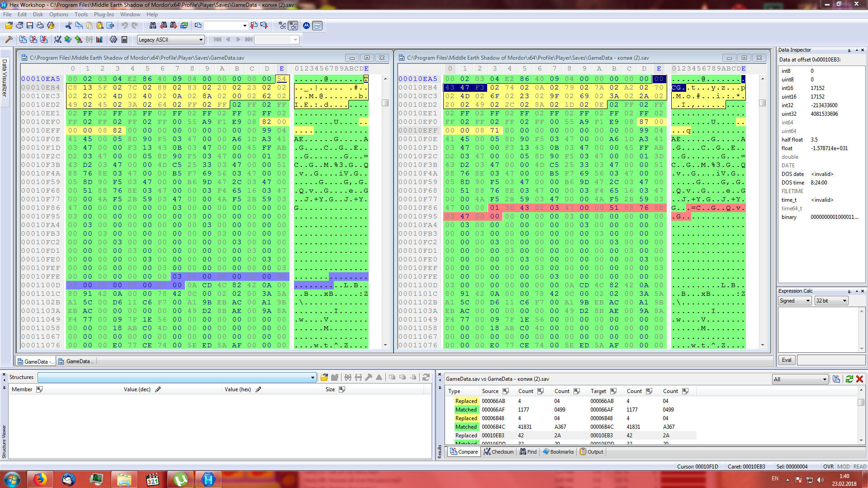Screen dimensions: 868x488
Task: Click the Base Converter calculator icon
Action: coord(124,40)
